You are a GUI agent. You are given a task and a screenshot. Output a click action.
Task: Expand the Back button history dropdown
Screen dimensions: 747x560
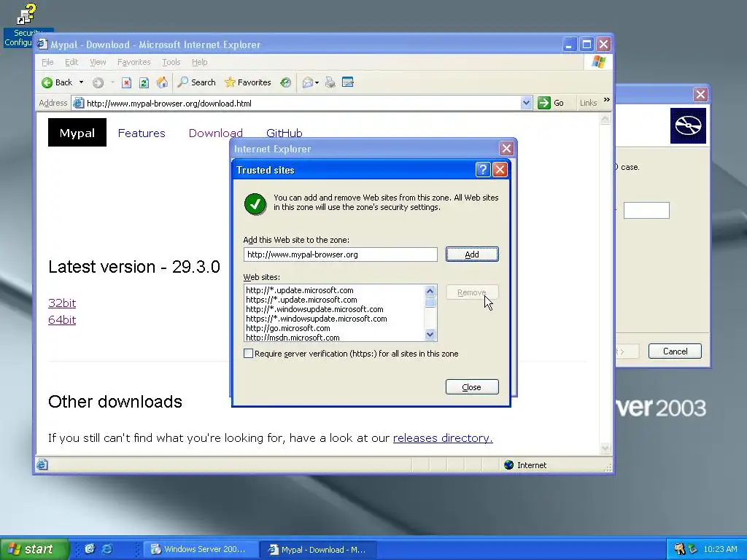[81, 82]
